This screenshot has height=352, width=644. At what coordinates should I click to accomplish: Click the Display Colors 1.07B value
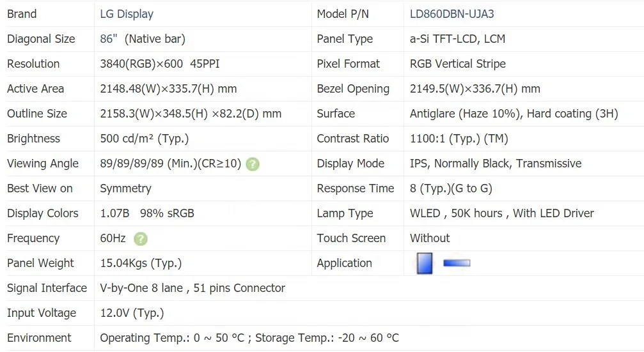[x=115, y=213]
